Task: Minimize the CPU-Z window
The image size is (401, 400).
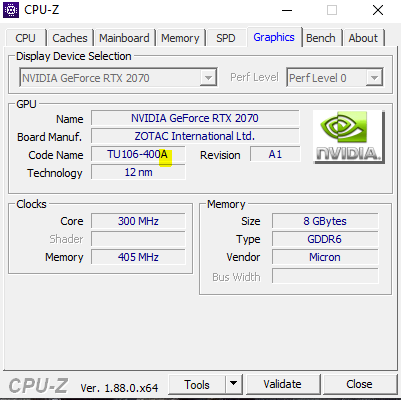Action: coord(287,10)
